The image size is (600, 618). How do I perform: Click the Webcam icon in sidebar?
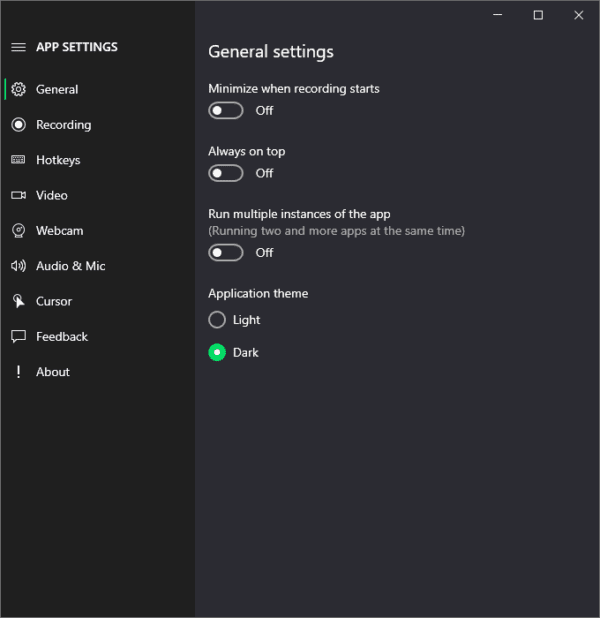pos(18,231)
